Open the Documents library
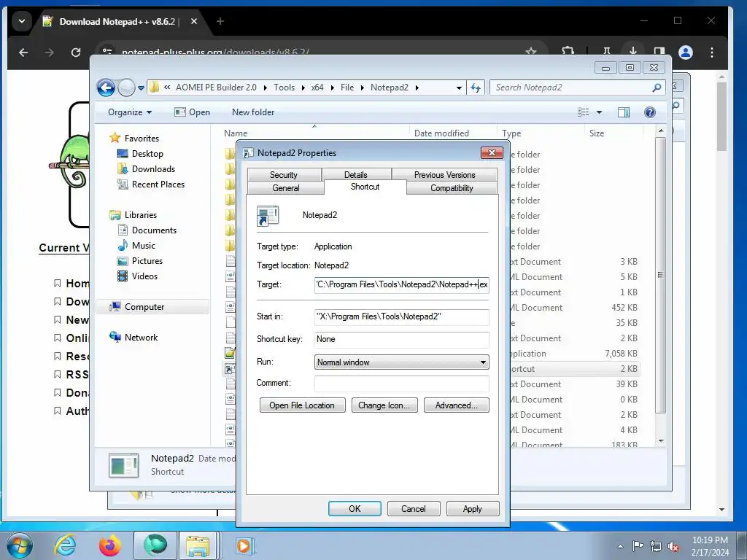 pos(154,230)
